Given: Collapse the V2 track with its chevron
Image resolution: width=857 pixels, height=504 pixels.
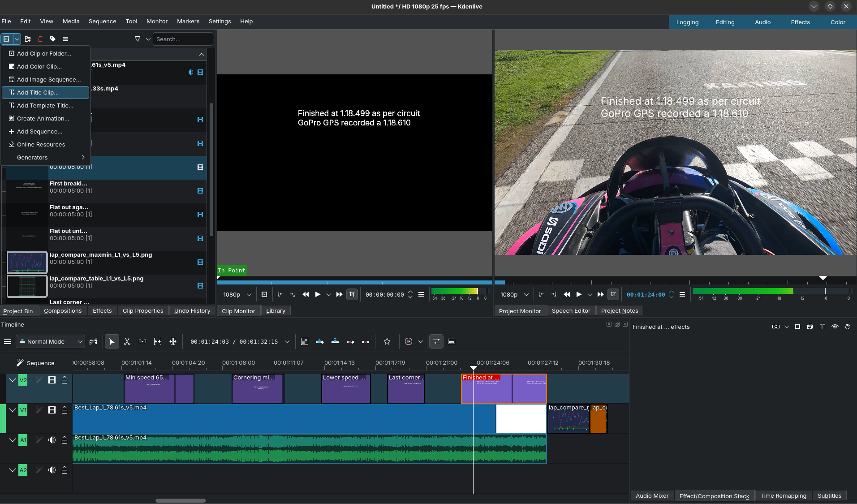Looking at the screenshot, I should (13, 380).
